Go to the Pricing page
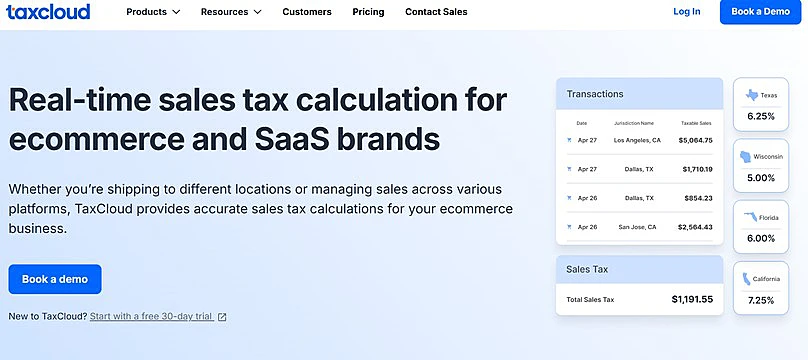This screenshot has height=360, width=808. click(368, 12)
